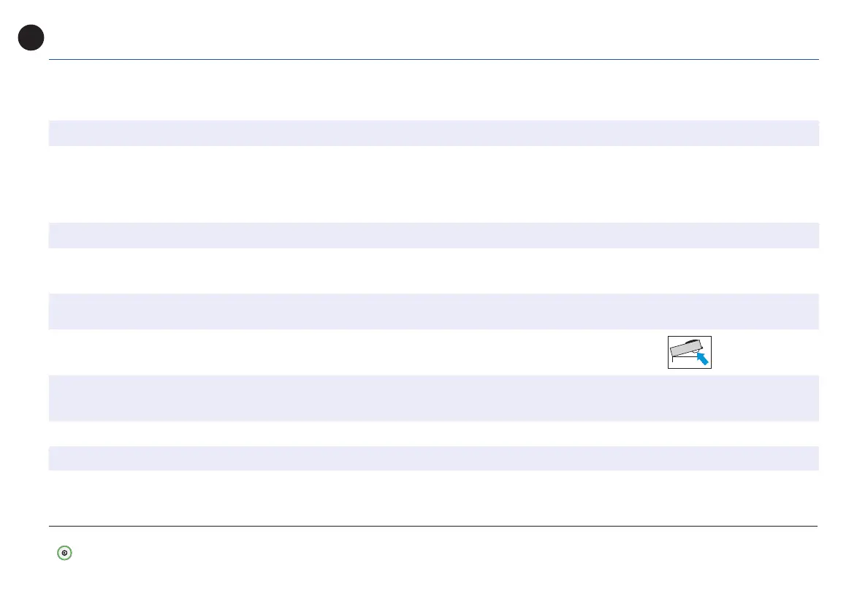Click the black circle in the top-left corner
The image size is (868, 612).
[31, 38]
